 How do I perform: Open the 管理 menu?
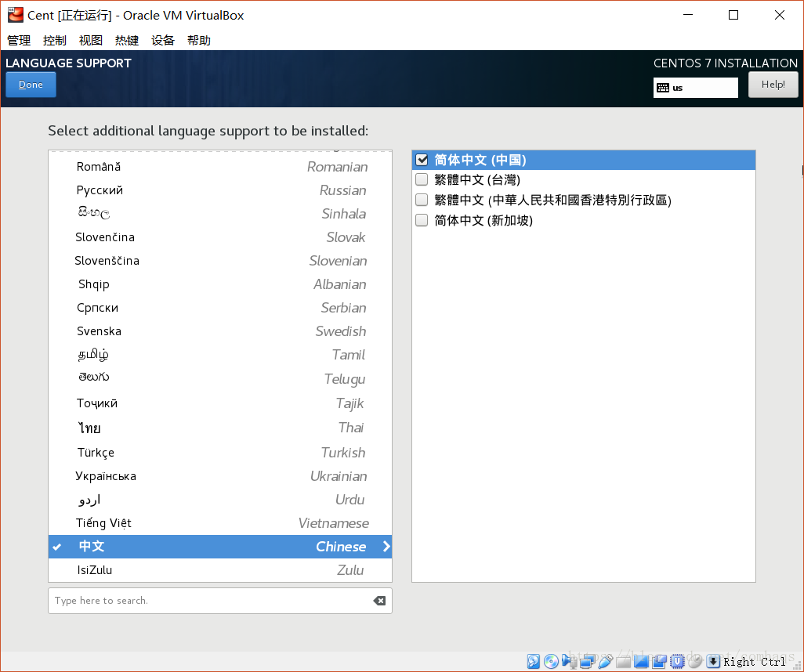point(19,41)
